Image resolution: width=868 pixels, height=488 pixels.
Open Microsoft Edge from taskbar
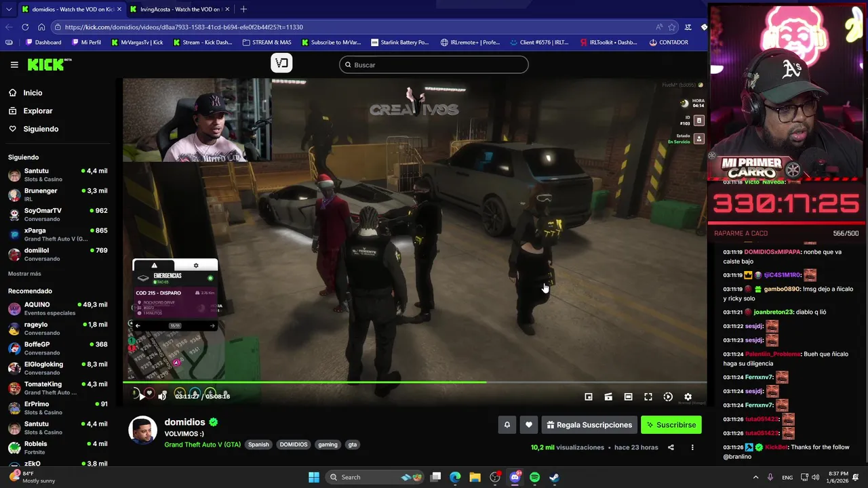pyautogui.click(x=455, y=477)
